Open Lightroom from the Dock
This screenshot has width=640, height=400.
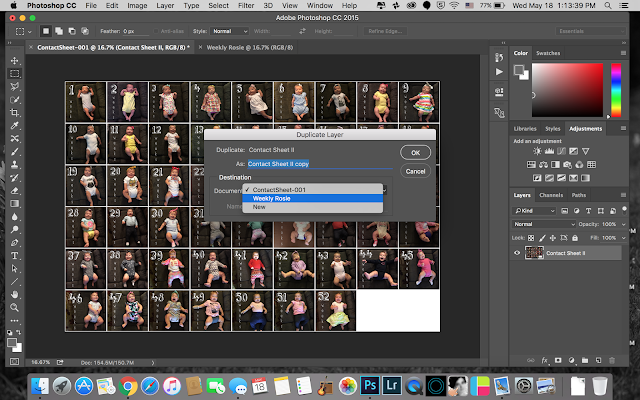(x=392, y=385)
